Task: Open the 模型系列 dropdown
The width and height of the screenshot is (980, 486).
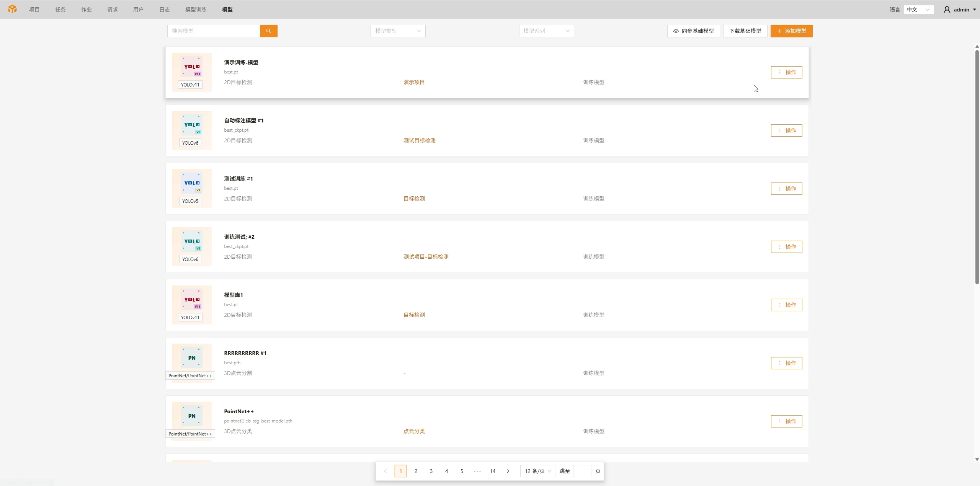Action: pyautogui.click(x=546, y=31)
